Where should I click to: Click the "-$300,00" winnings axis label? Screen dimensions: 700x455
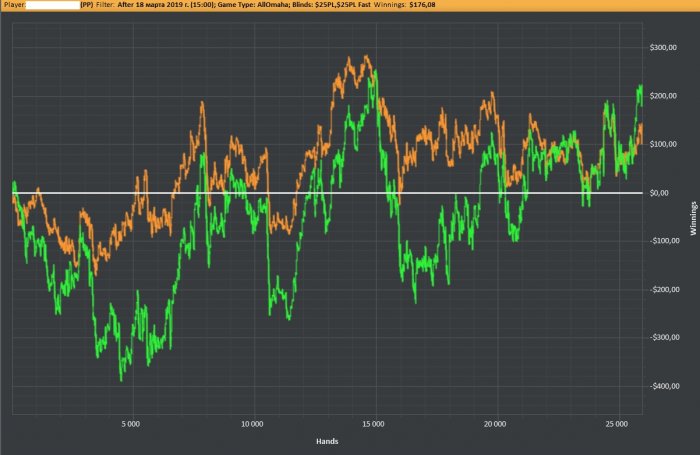[664, 338]
